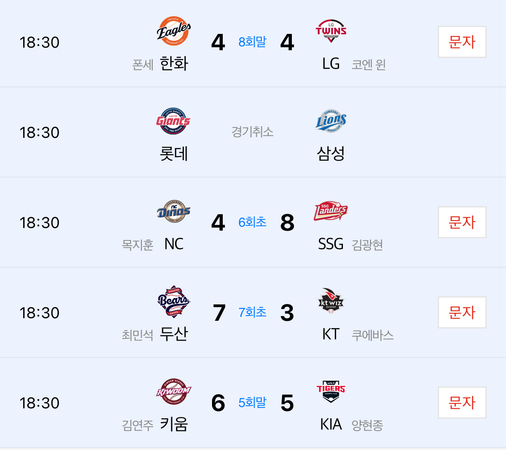
Task: Click the 7회초 inning status link
Action: coord(252,312)
